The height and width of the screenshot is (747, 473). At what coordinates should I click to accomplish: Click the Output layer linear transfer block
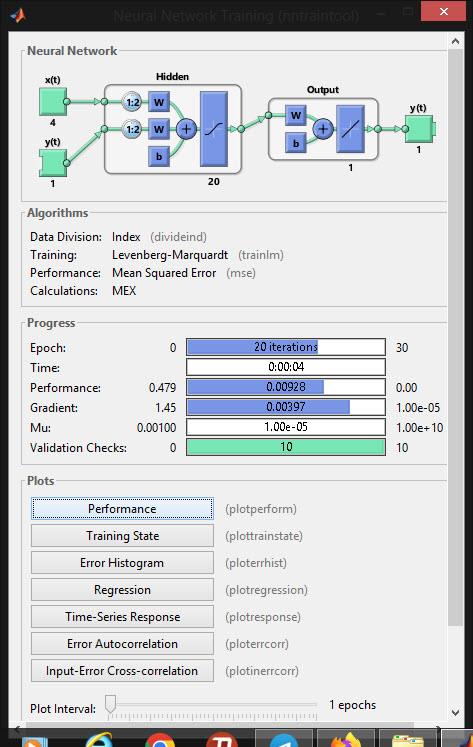[x=351, y=129]
